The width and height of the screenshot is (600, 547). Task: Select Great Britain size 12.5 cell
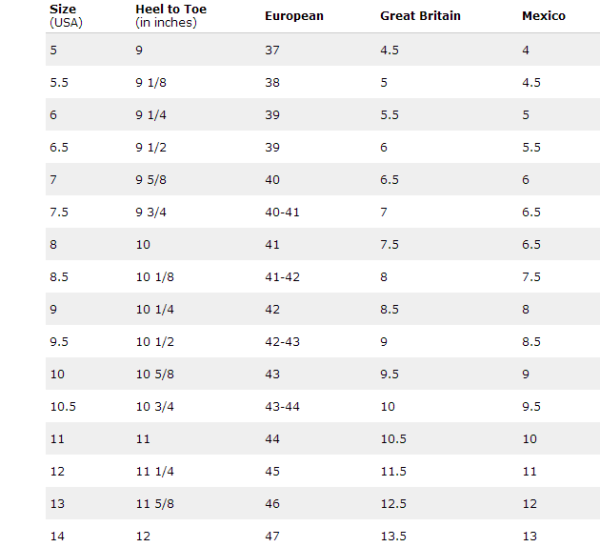pyautogui.click(x=393, y=504)
